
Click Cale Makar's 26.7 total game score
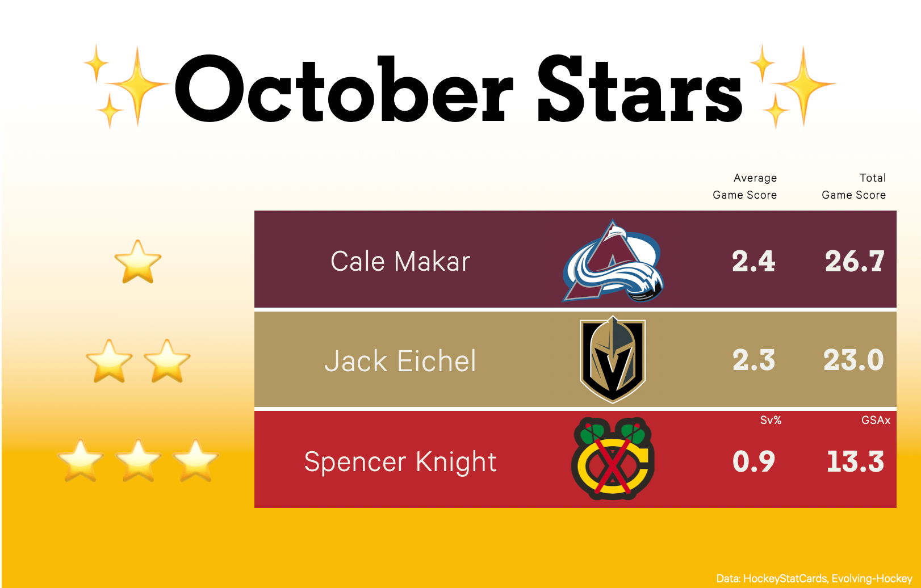855,262
